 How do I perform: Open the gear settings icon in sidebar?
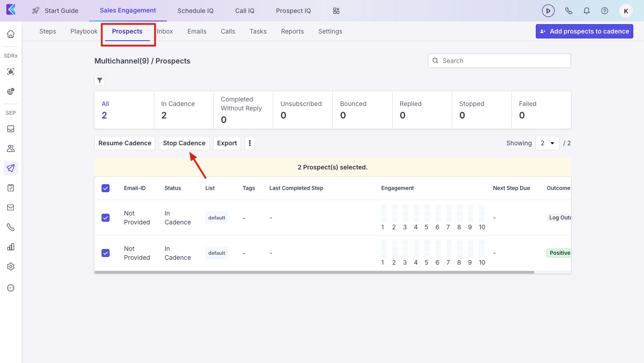pos(11,266)
